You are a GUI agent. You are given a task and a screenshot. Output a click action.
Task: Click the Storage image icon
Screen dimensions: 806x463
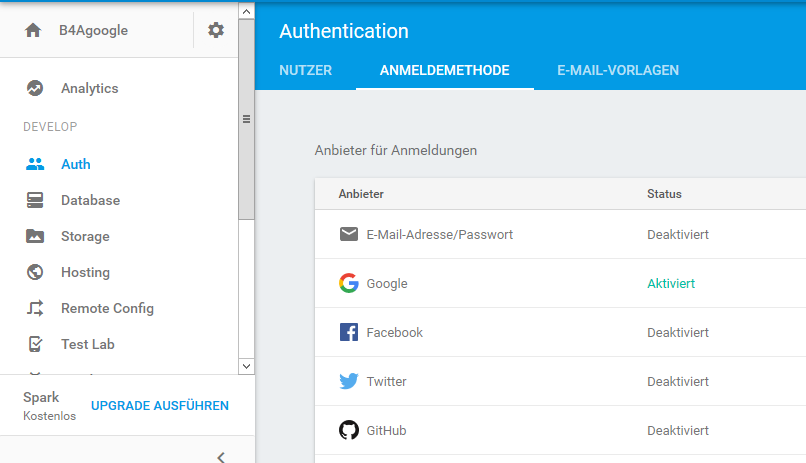(x=35, y=236)
